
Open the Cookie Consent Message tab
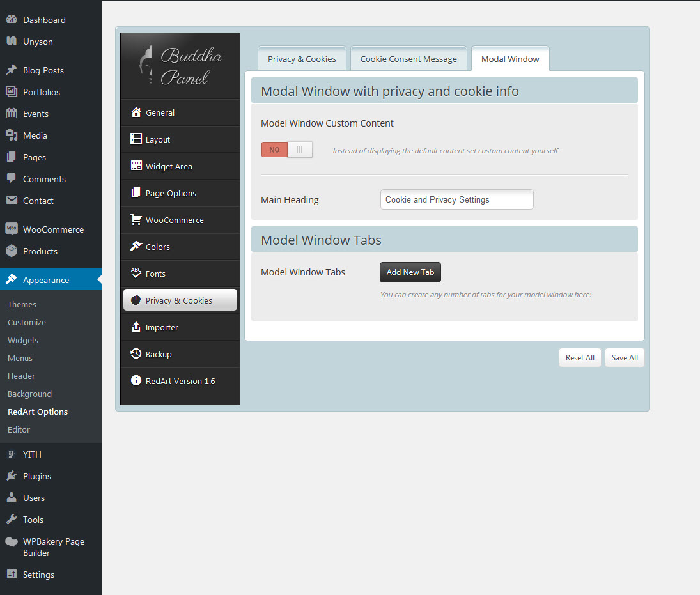coord(408,59)
